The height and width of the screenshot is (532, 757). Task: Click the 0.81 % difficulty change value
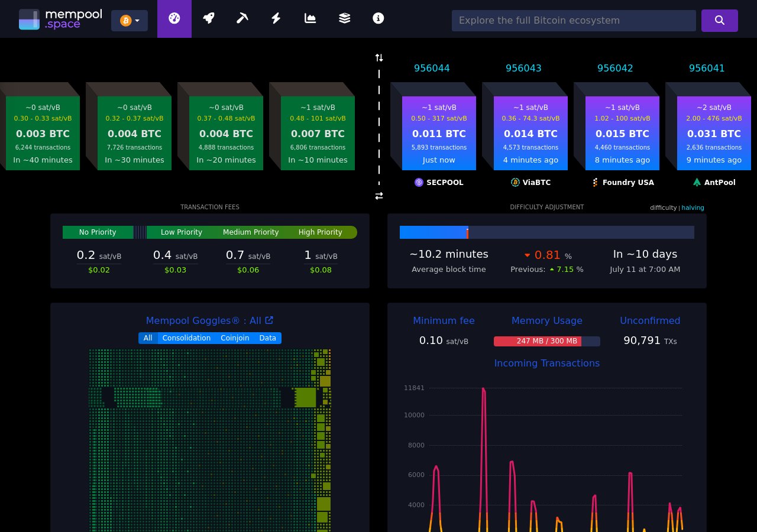[548, 255]
